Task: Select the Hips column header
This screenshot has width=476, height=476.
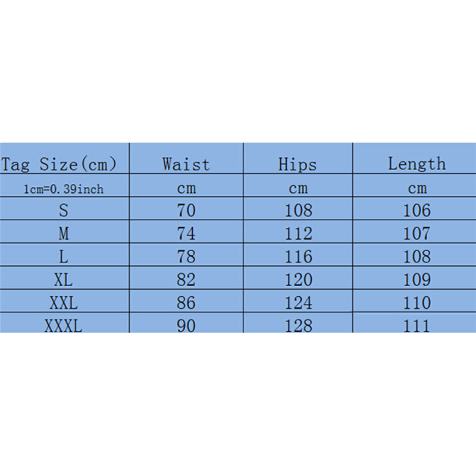Action: click(x=298, y=164)
